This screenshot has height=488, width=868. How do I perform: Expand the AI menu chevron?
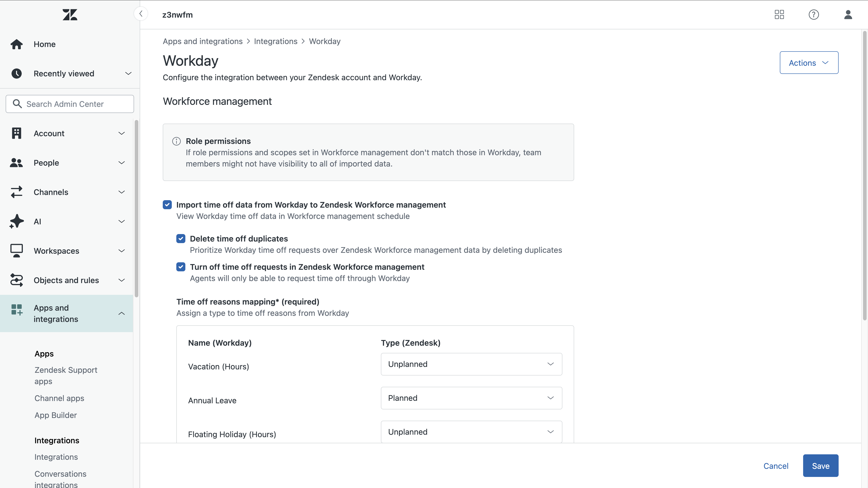pos(122,221)
